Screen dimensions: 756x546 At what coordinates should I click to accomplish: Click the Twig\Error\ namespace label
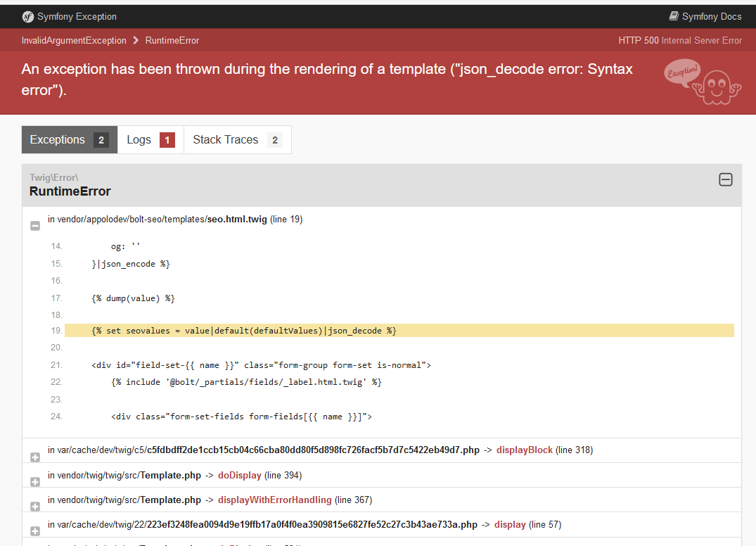[53, 177]
